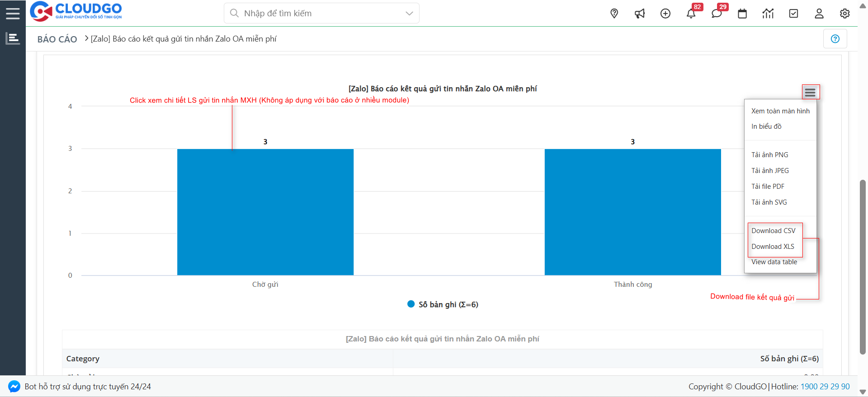868x397 pixels.
Task: Click the quick create plus icon
Action: (x=665, y=14)
